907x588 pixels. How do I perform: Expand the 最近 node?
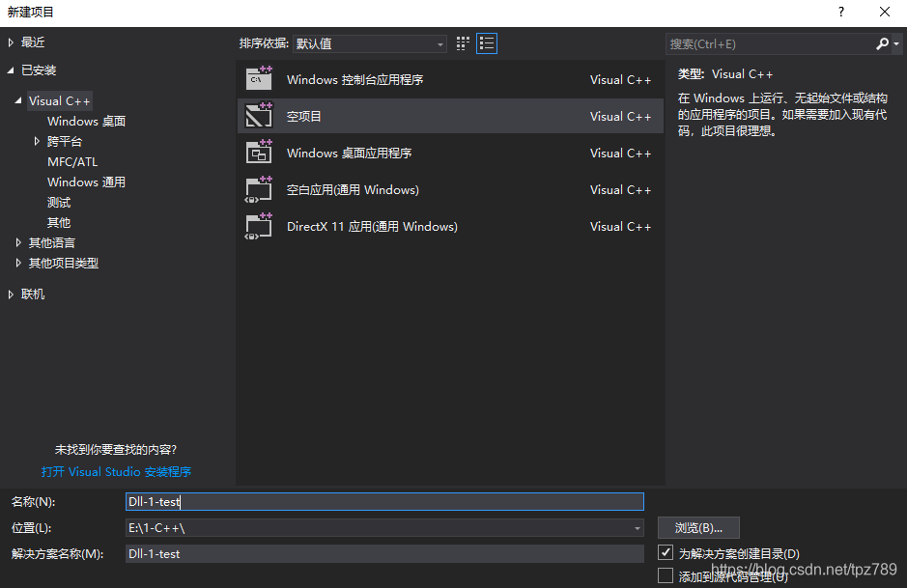point(11,42)
